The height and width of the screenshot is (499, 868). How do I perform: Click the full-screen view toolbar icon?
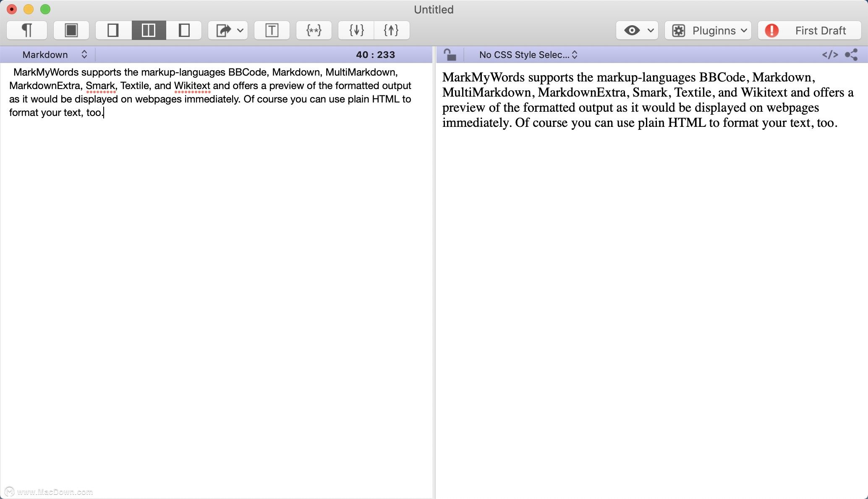tap(71, 30)
